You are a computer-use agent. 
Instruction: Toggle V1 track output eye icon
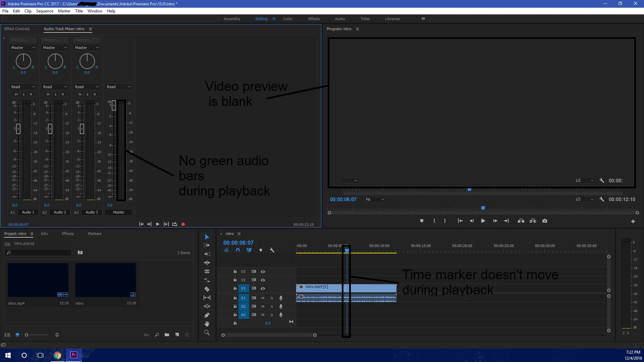point(263,288)
